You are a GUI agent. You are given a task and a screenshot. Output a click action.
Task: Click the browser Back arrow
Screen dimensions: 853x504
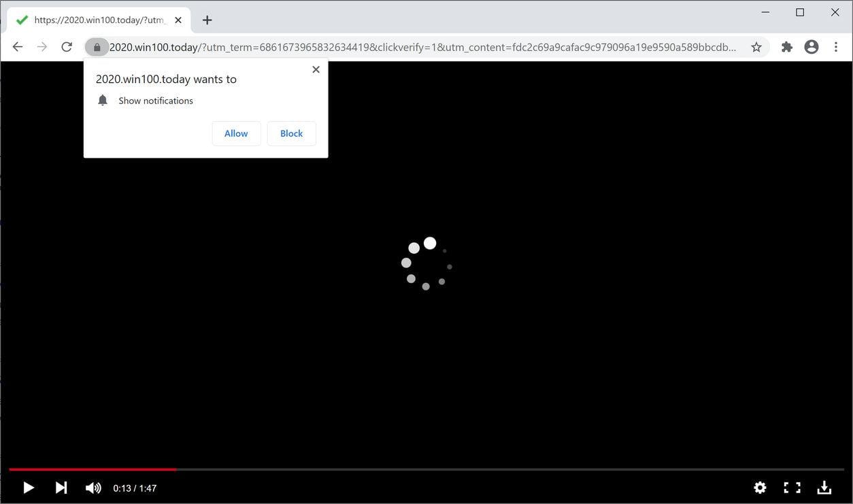pyautogui.click(x=18, y=47)
